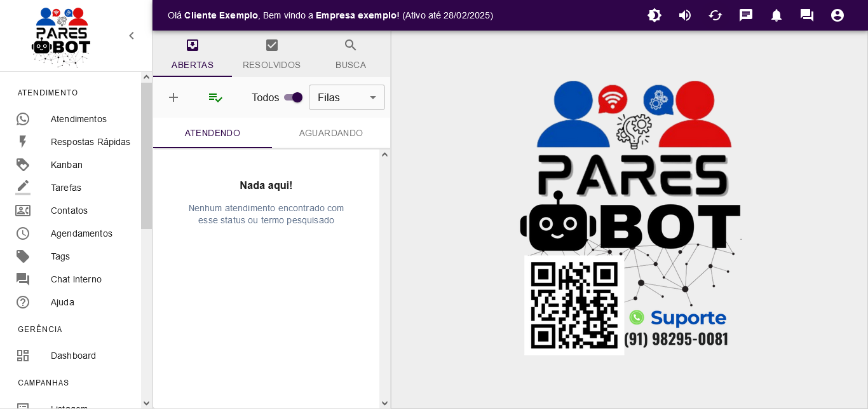868x409 pixels.
Task: Open the announcements message icon
Action: 746,15
